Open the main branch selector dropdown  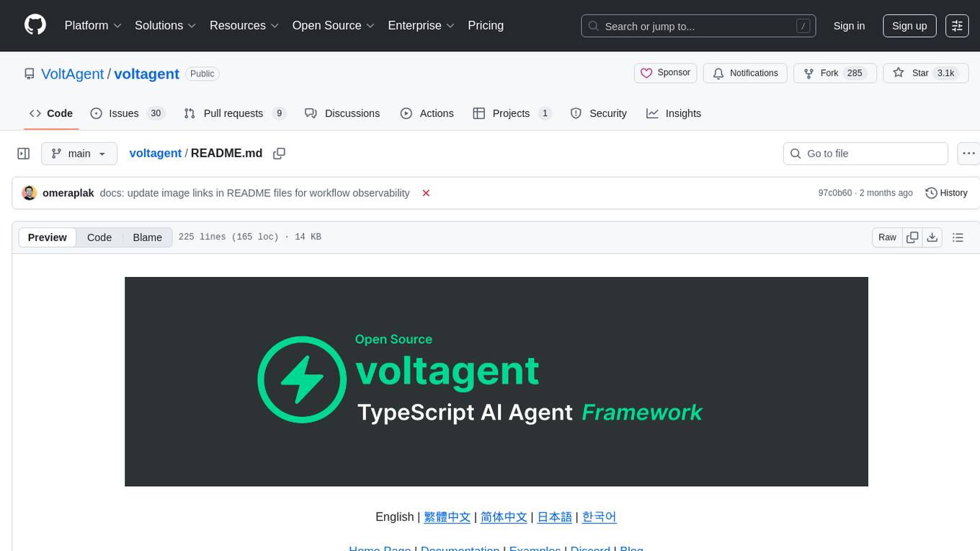click(79, 154)
